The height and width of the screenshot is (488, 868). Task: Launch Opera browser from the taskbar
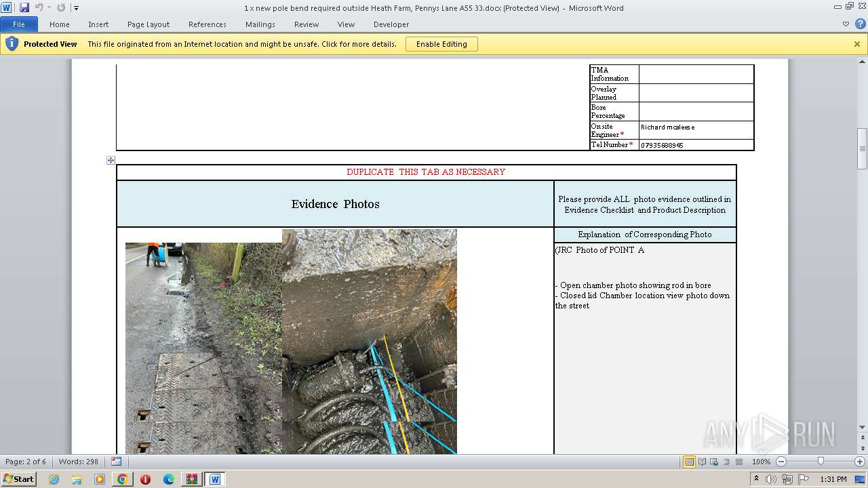point(146,479)
